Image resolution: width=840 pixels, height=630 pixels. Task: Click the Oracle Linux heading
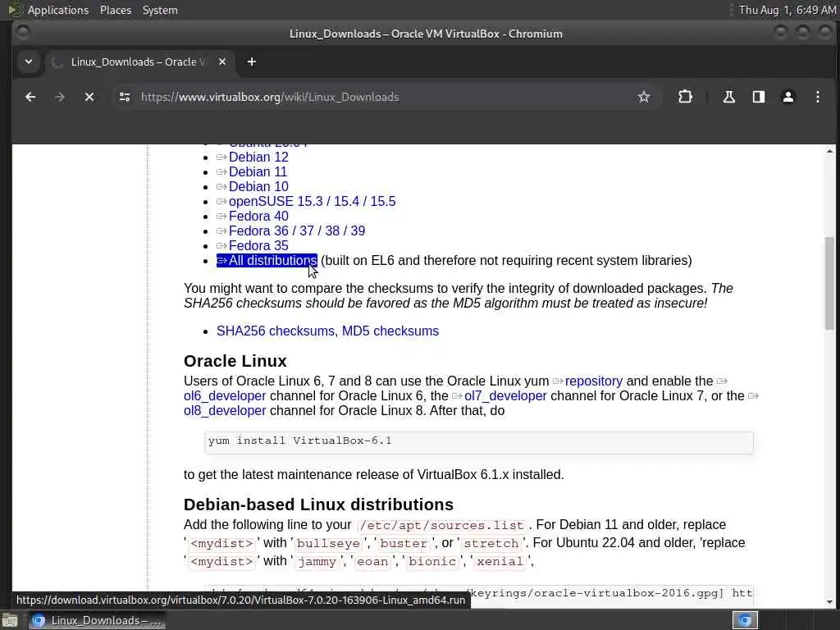[235, 361]
